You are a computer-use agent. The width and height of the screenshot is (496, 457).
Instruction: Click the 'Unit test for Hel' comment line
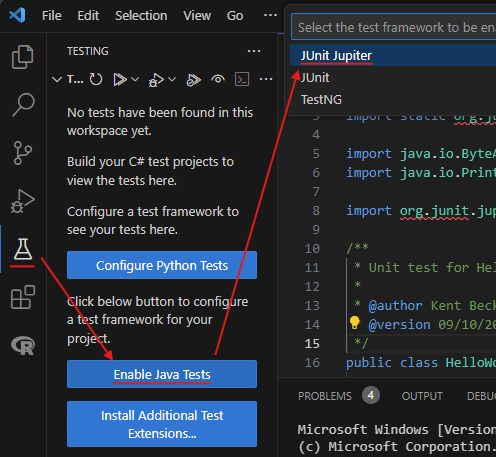pyautogui.click(x=425, y=268)
